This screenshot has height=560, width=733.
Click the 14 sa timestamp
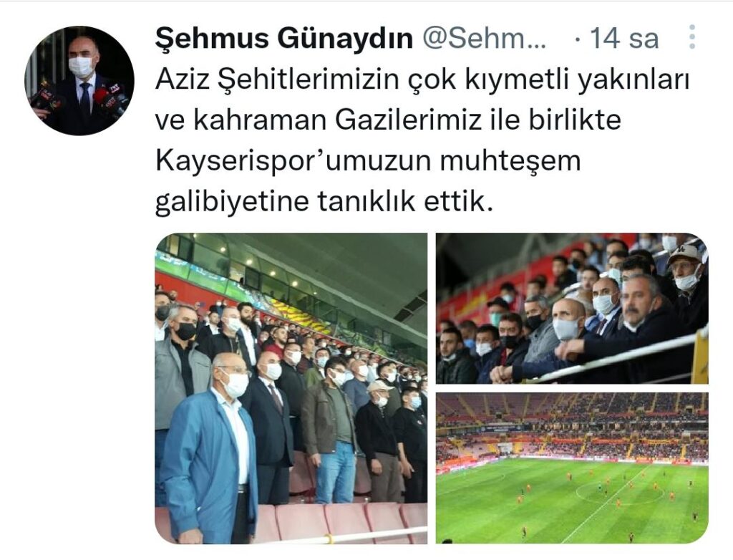pyautogui.click(x=623, y=38)
